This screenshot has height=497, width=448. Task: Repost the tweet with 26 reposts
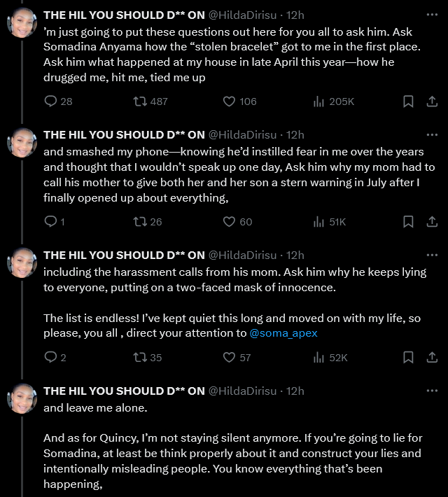coord(139,222)
